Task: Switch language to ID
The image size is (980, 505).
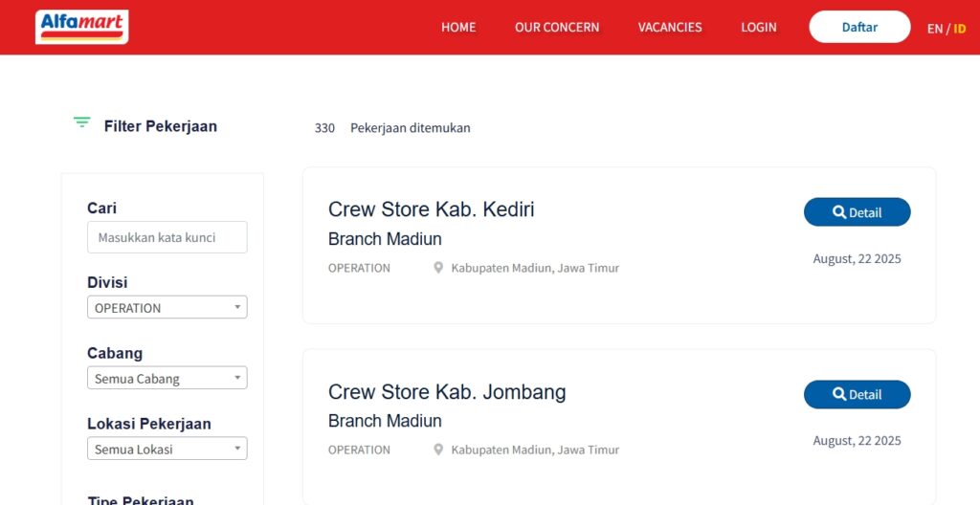Action: tap(959, 29)
